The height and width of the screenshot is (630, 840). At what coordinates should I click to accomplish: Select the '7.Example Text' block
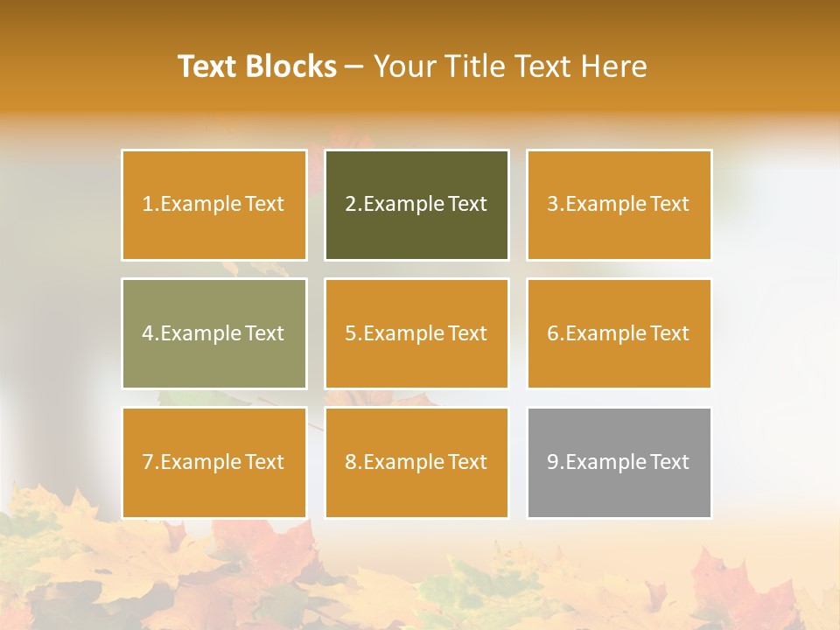(214, 462)
